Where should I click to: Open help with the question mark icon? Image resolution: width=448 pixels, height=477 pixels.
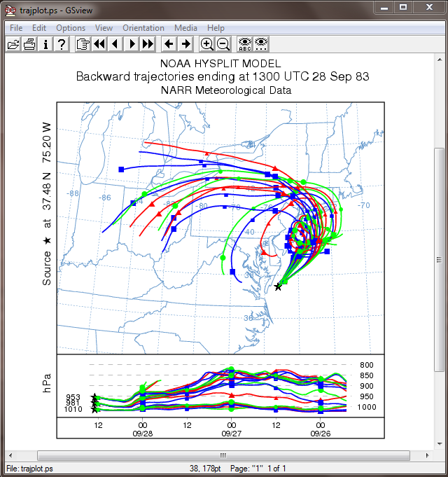pyautogui.click(x=62, y=44)
